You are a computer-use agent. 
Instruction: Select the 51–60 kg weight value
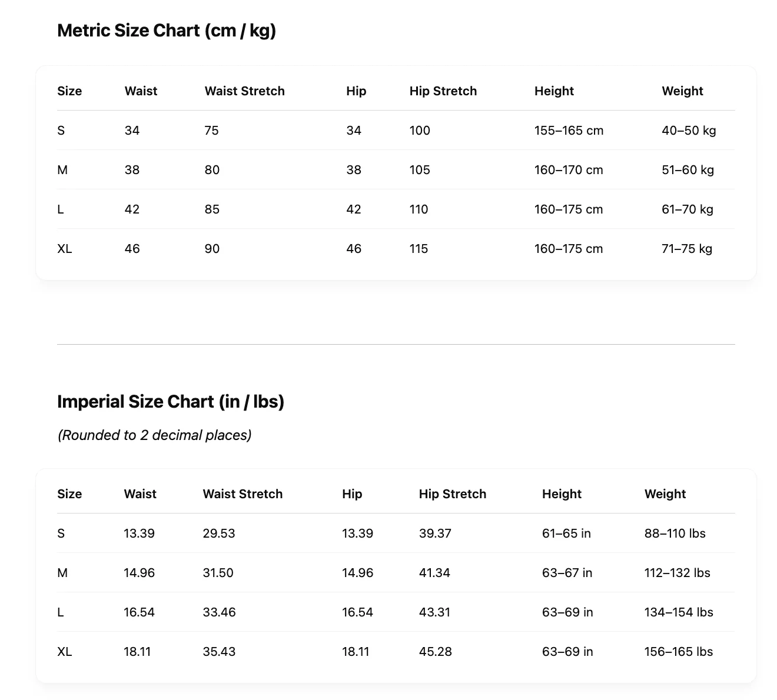point(688,170)
